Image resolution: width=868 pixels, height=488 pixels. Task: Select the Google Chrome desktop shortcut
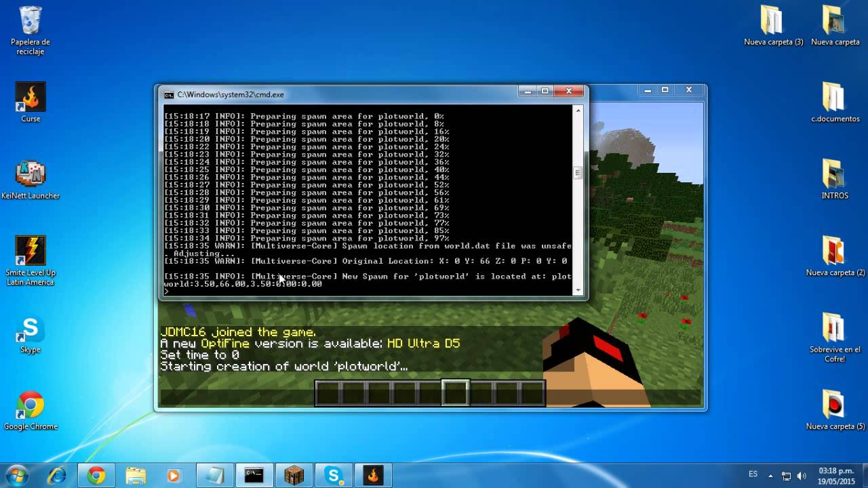point(31,411)
